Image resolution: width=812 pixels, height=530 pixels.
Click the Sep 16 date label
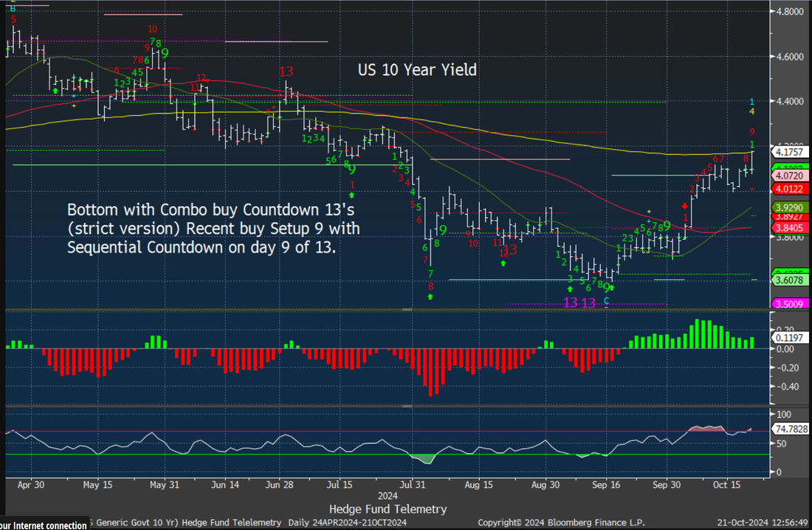(x=606, y=485)
